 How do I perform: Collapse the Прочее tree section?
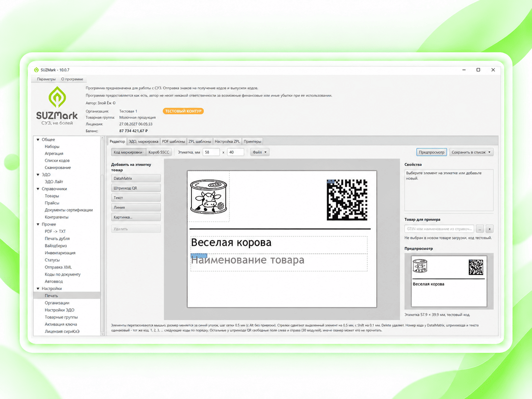click(x=38, y=224)
